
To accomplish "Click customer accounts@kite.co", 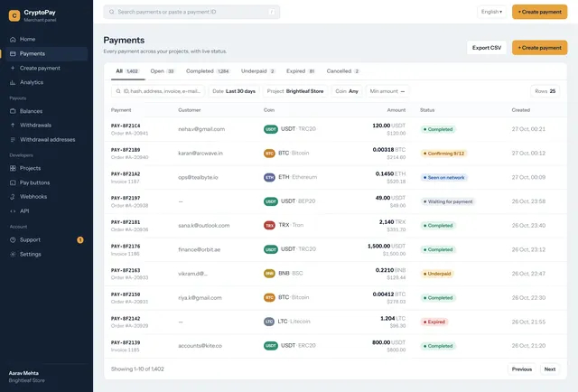I will 200,346.
